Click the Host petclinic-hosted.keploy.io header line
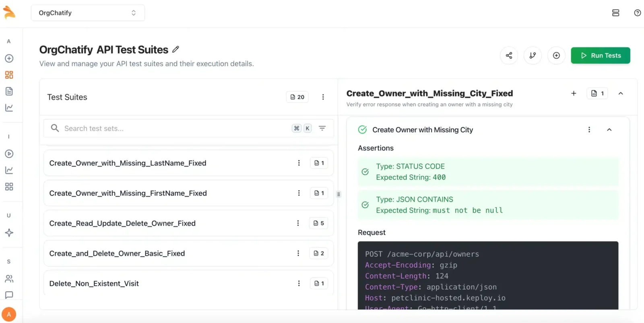Viewport: 644px width, 323px height. [x=435, y=298]
